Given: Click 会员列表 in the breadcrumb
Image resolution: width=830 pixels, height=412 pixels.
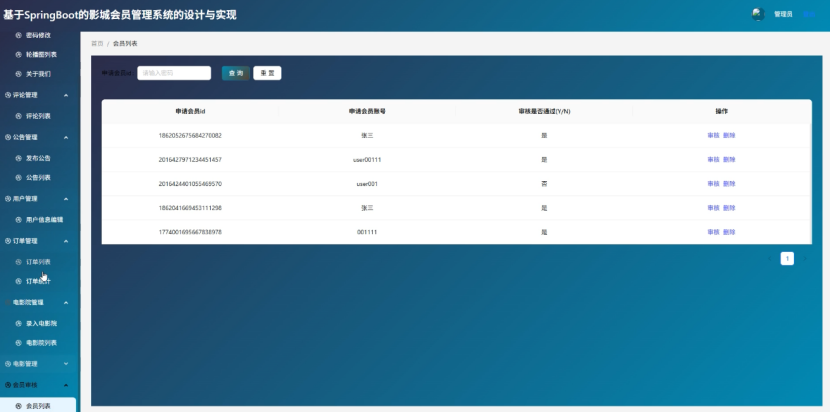Looking at the screenshot, I should [x=125, y=43].
